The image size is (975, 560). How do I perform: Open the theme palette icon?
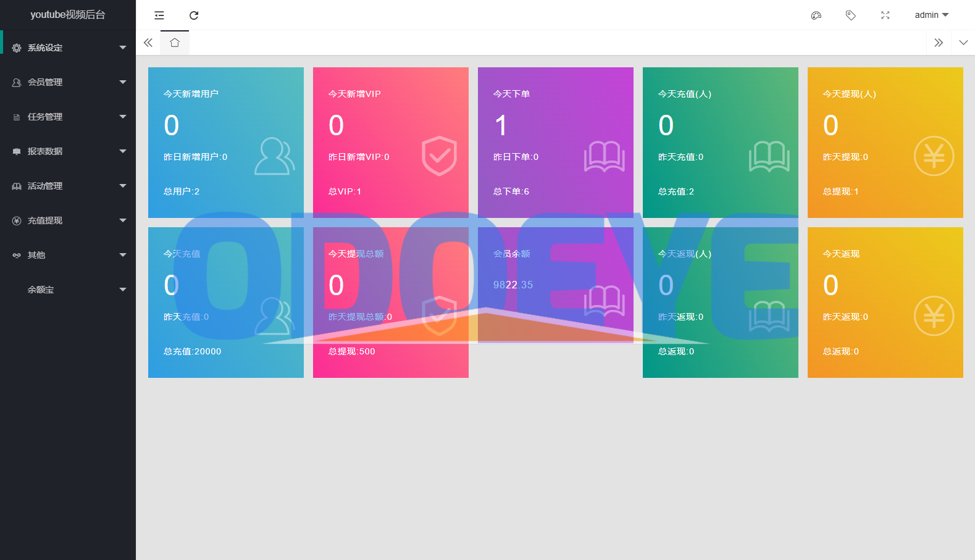pos(816,15)
